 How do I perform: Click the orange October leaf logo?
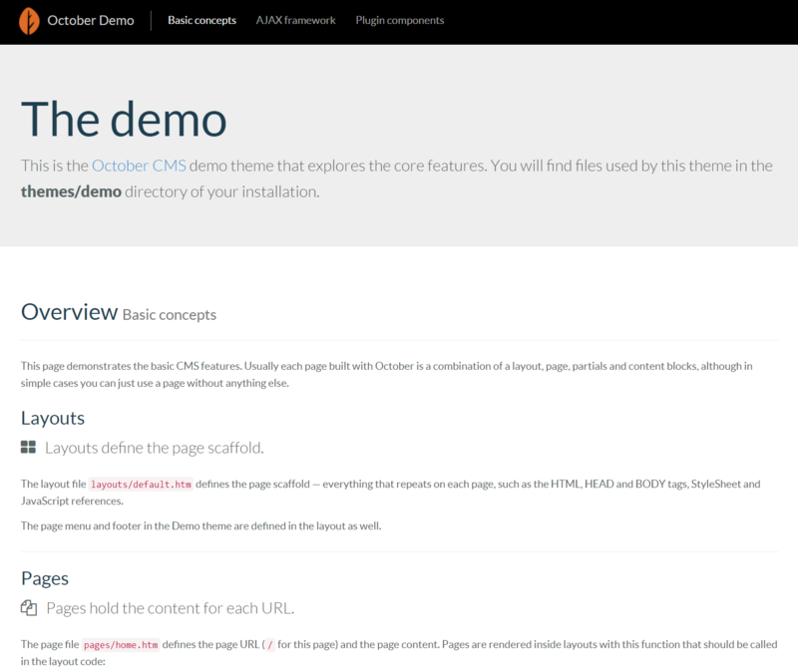point(29,21)
